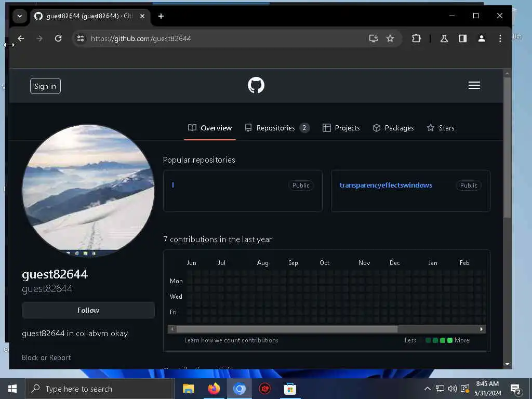The image size is (532, 399).
Task: Go back with the browser back arrow
Action: pyautogui.click(x=21, y=38)
